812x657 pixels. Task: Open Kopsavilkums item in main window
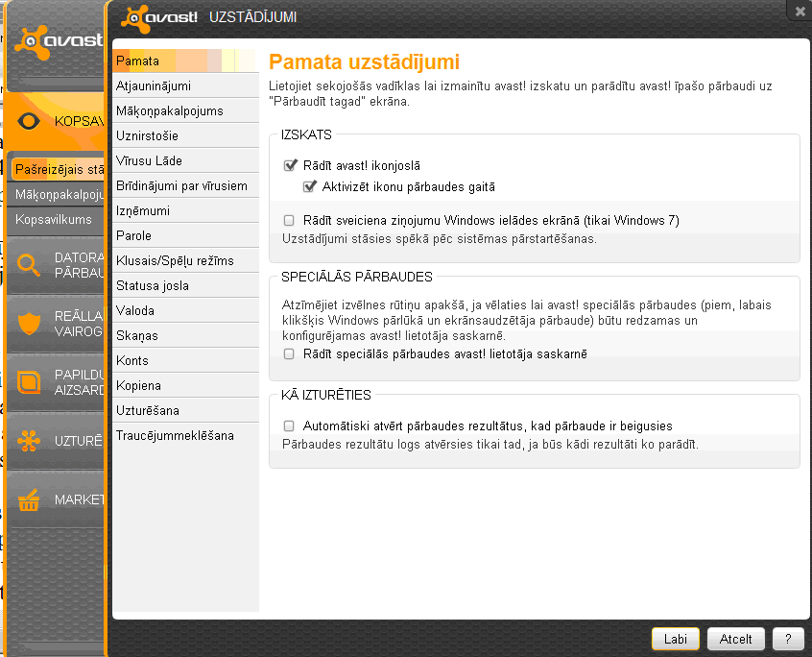coord(56,219)
